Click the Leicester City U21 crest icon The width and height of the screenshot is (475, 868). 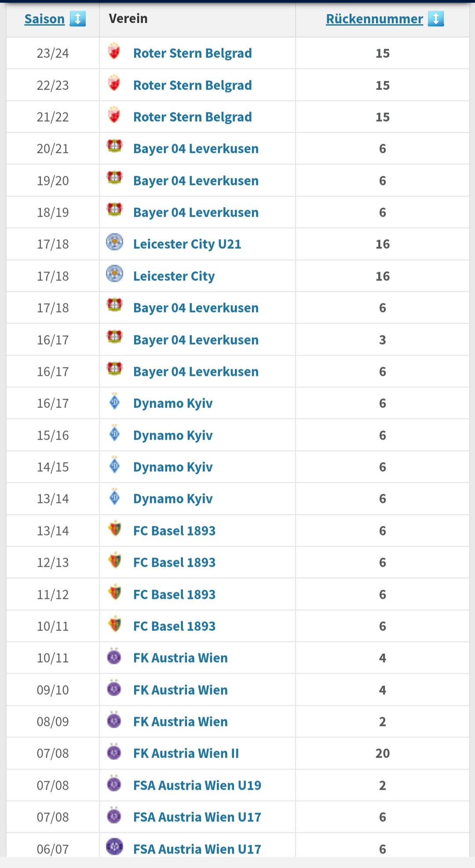[115, 242]
